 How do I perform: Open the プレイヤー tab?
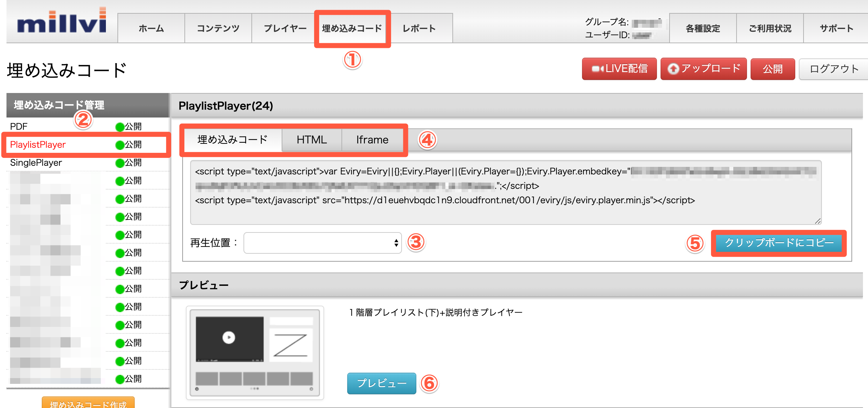pos(285,28)
